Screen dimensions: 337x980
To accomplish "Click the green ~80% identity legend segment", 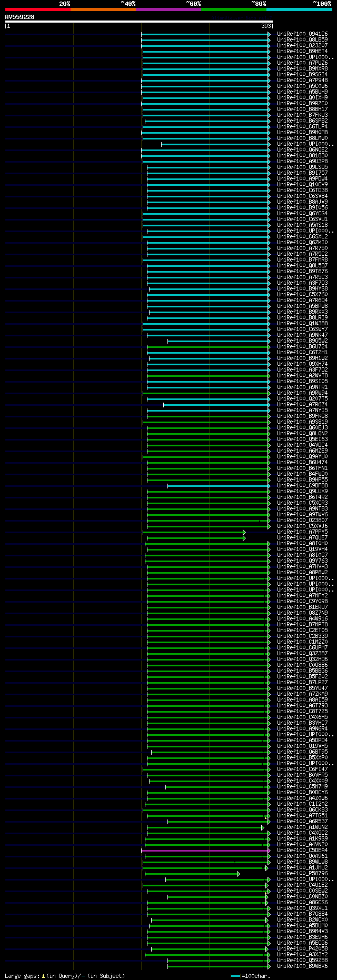I will click(234, 9).
